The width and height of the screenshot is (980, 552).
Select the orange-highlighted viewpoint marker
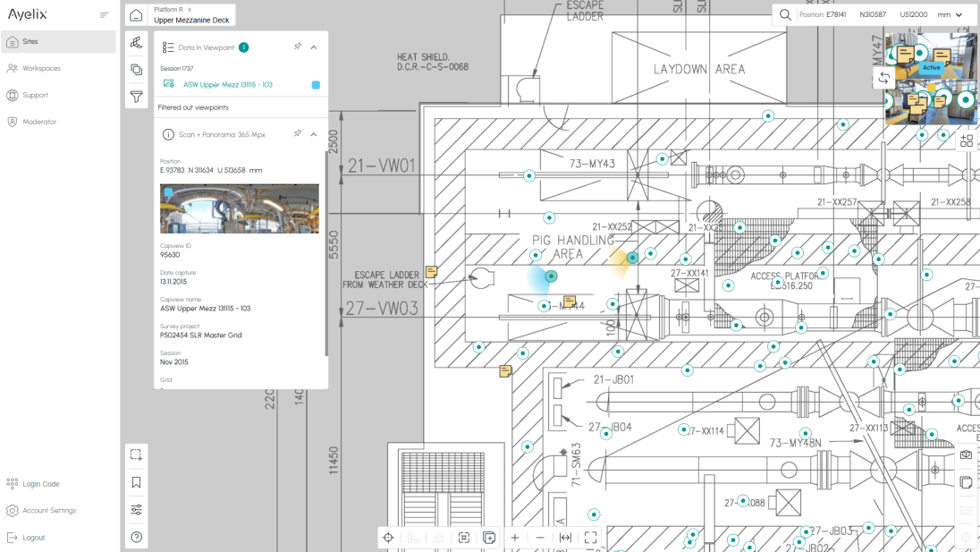click(632, 258)
